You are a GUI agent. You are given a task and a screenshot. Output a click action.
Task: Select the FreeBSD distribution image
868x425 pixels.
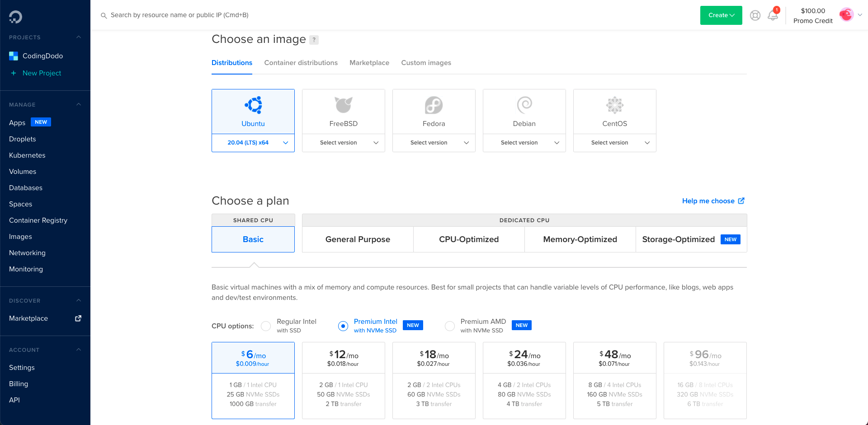click(x=343, y=111)
